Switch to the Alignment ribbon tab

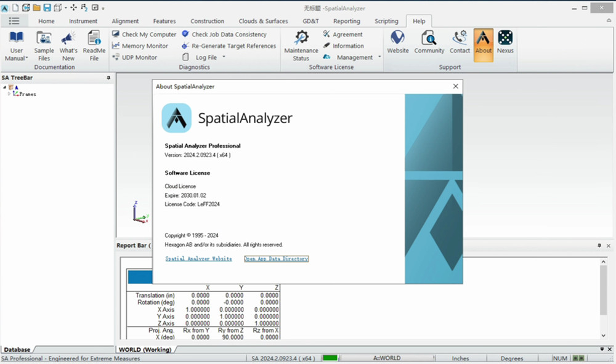[x=125, y=21]
